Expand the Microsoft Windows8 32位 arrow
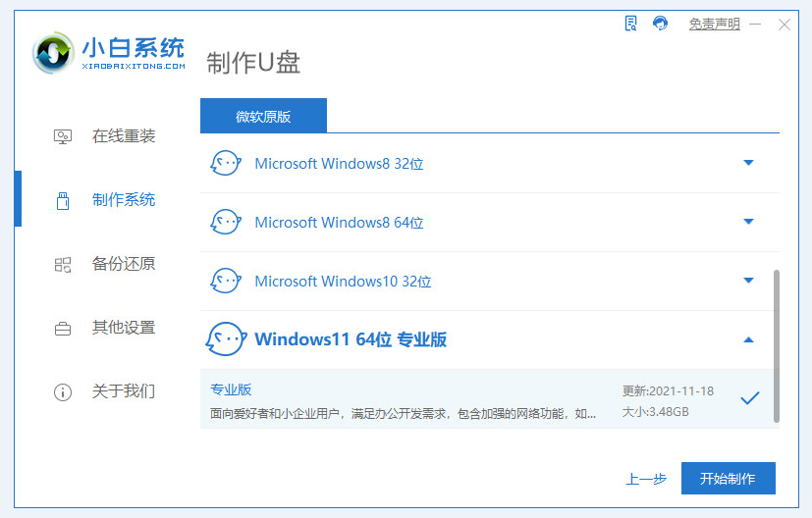The width and height of the screenshot is (812, 518). click(x=748, y=163)
